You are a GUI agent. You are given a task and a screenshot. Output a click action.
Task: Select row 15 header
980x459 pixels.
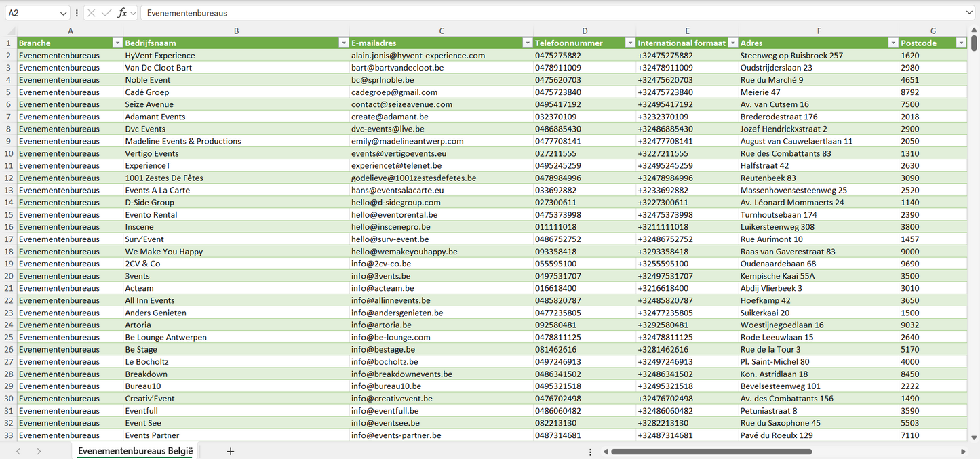8,215
